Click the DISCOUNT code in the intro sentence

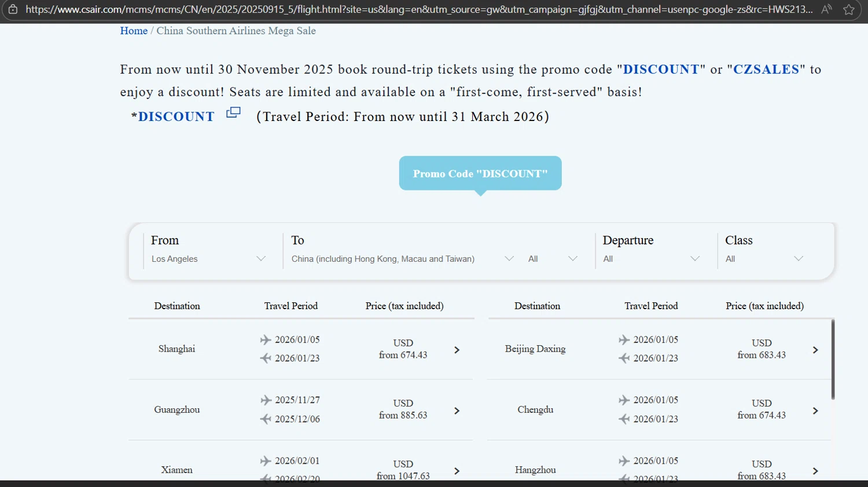(x=661, y=69)
